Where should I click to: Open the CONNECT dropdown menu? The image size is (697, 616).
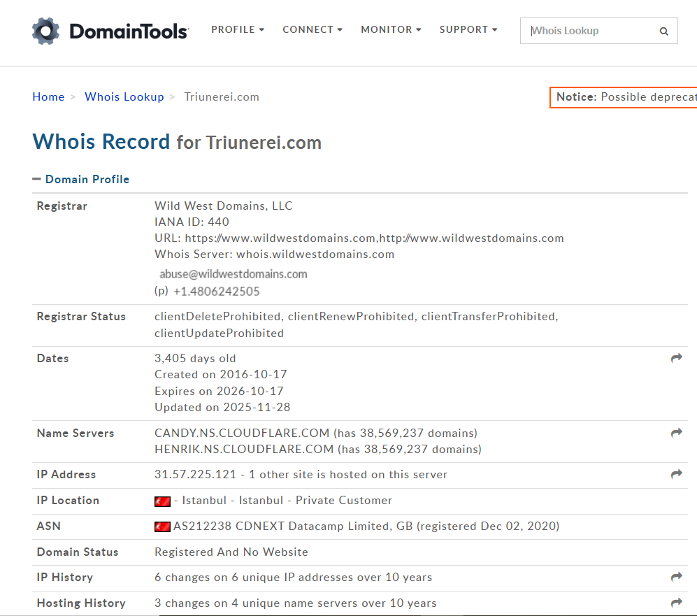(312, 30)
